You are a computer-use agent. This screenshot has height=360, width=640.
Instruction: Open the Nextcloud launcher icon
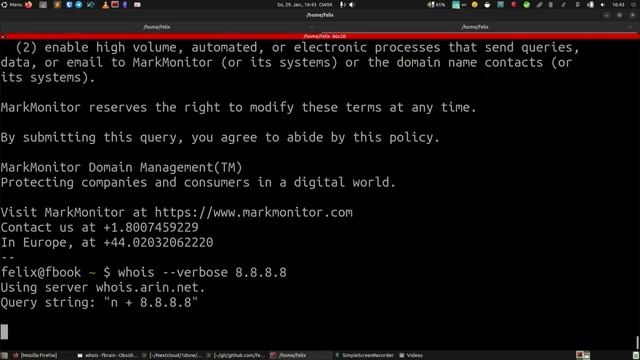pos(91,4)
